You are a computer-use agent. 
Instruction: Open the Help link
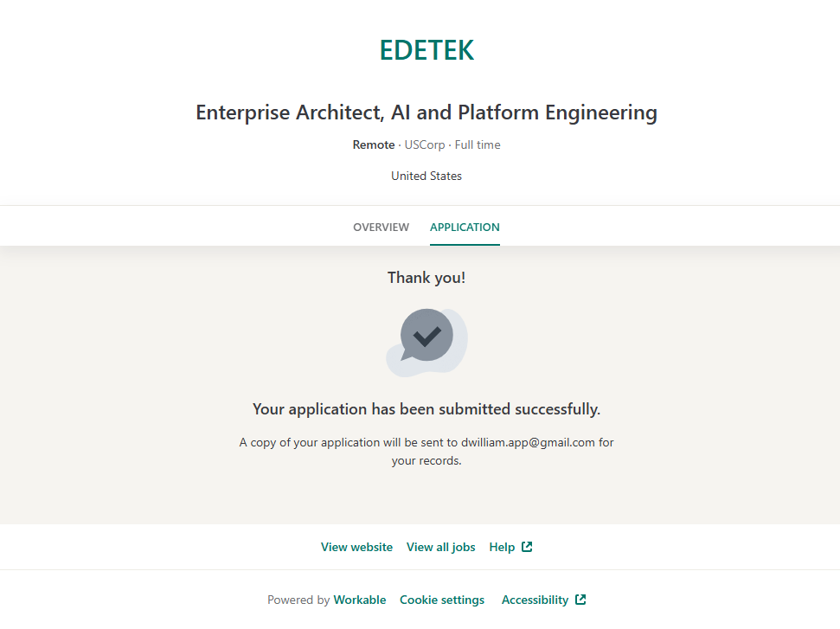[x=502, y=547]
